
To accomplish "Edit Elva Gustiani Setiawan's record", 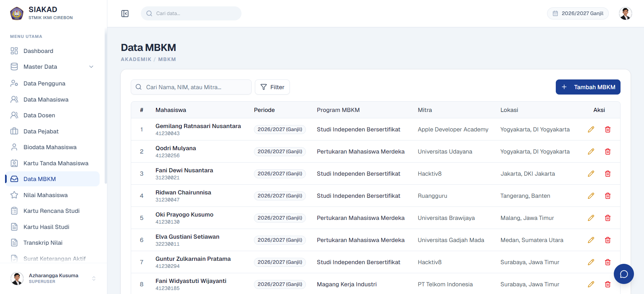I will coord(591,240).
